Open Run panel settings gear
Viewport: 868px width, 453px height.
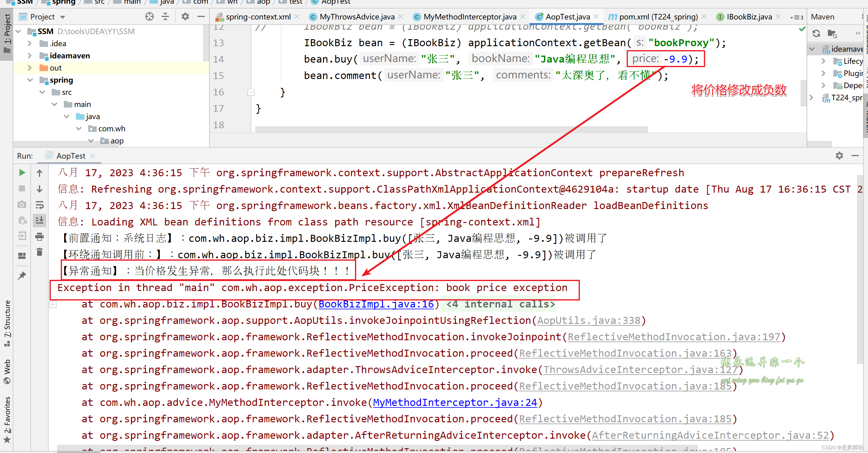pos(839,156)
